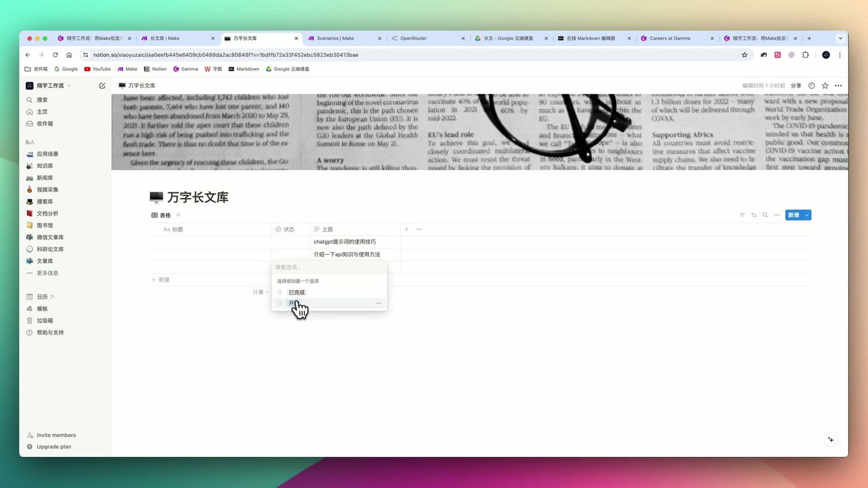Open the table search magnifier icon

click(x=765, y=215)
